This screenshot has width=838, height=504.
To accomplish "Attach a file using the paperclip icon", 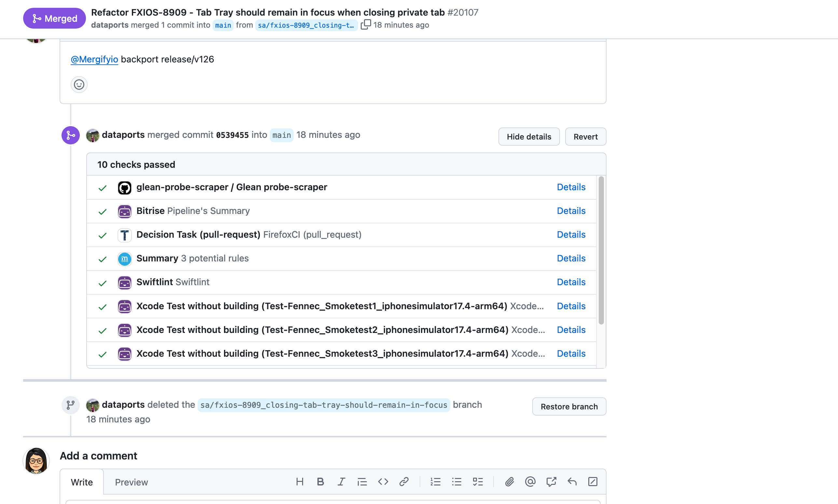I will click(509, 482).
